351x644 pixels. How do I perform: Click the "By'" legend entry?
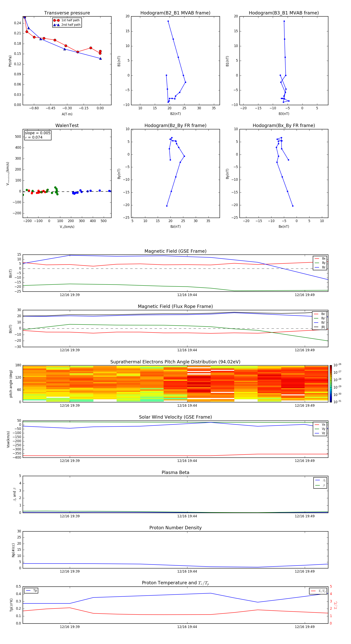320,318
